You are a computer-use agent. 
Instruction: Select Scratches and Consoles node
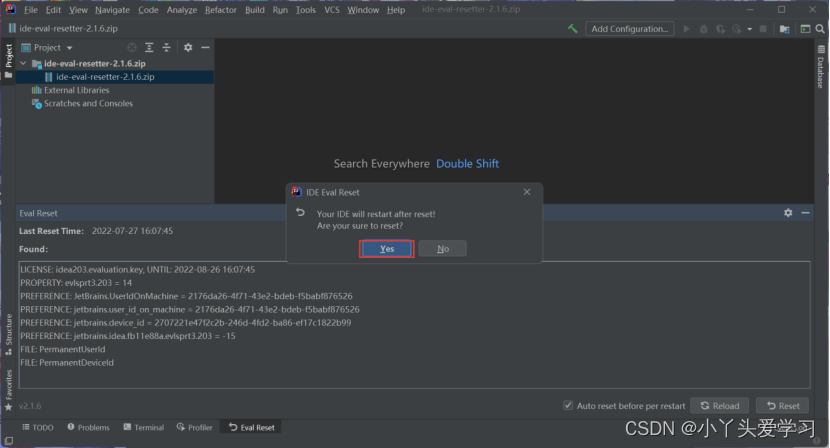[x=88, y=103]
